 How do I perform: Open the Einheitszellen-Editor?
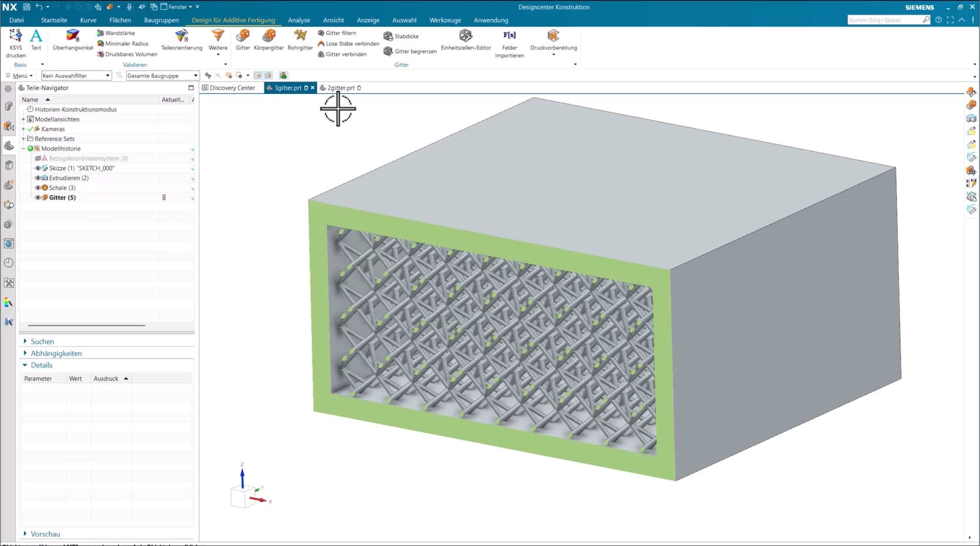point(466,36)
